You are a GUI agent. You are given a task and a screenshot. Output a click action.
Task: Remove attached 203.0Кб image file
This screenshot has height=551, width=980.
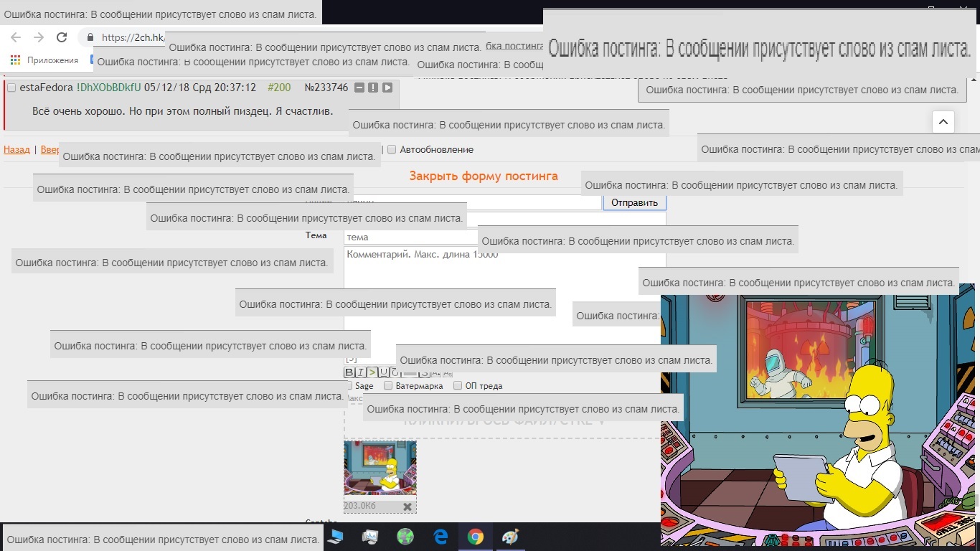(407, 507)
